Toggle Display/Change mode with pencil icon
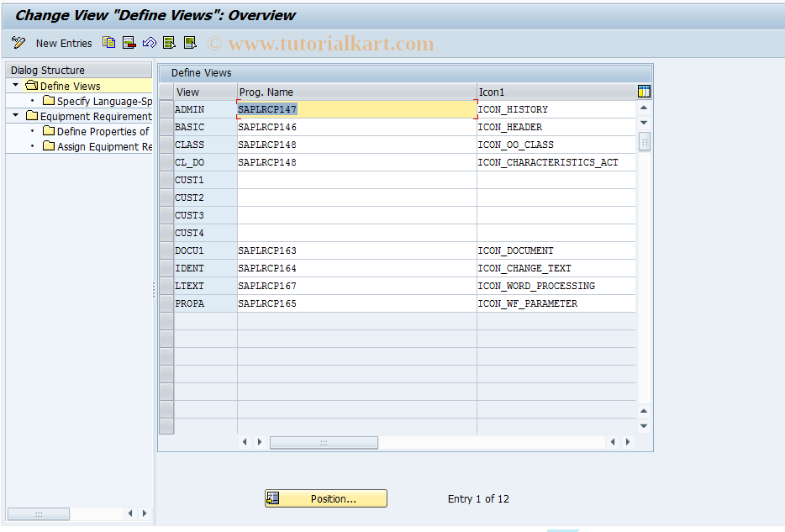Viewport: 785px width, 532px height. click(18, 42)
